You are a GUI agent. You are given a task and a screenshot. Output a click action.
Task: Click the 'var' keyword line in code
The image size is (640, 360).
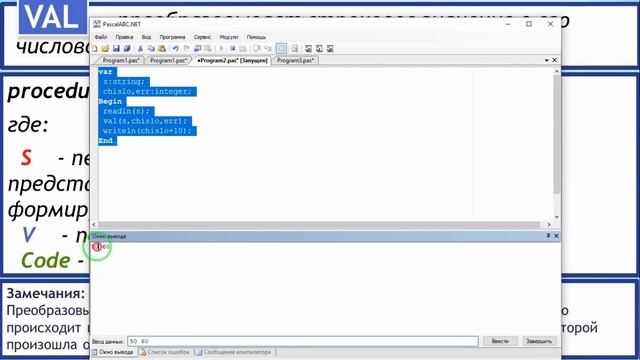tap(105, 72)
